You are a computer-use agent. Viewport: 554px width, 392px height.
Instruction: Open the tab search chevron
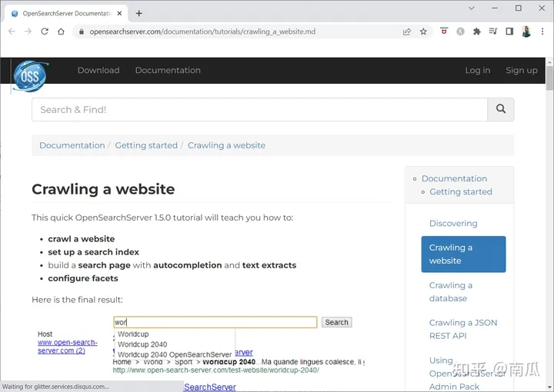(x=472, y=8)
